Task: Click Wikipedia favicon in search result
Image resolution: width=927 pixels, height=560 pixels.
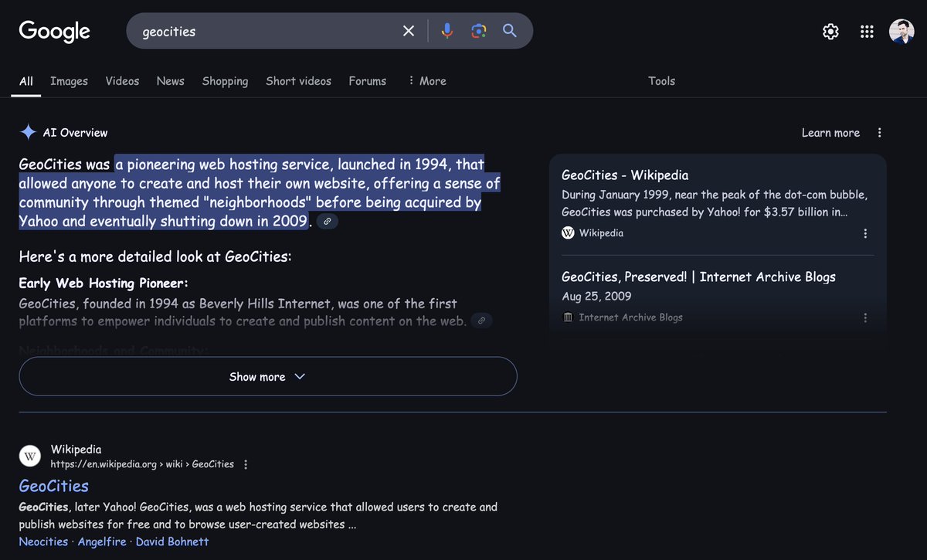Action: pos(30,456)
